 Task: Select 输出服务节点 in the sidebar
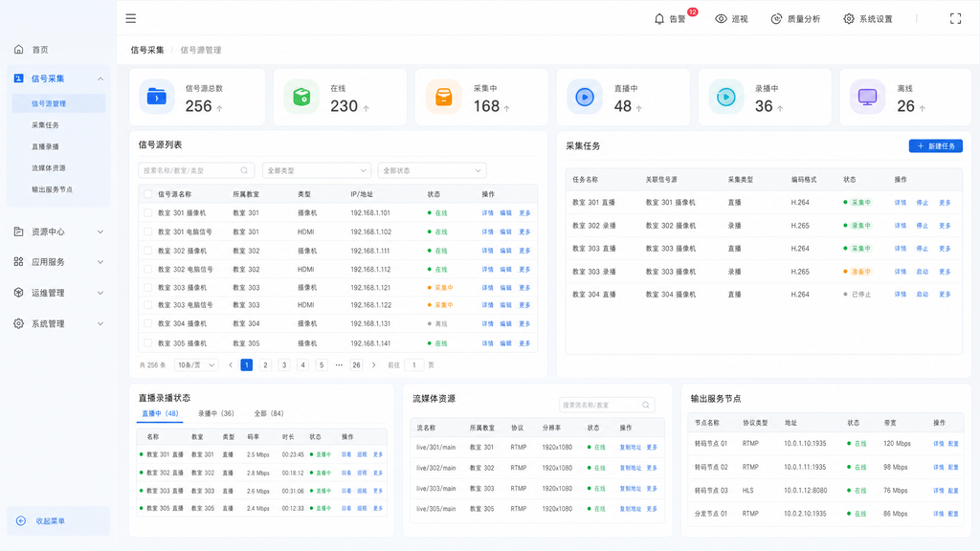pyautogui.click(x=53, y=189)
